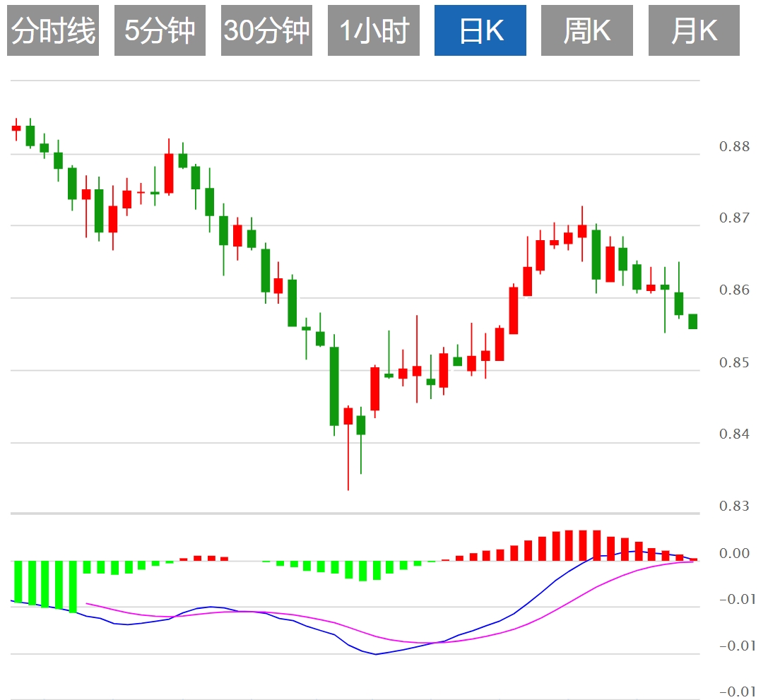This screenshot has width=768, height=700.
Task: Open the 30分钟 interval tab
Action: click(x=266, y=30)
